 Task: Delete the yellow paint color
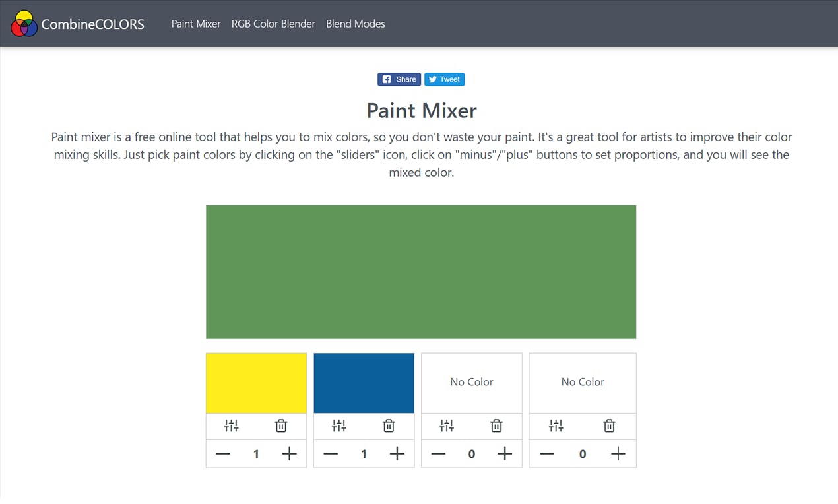click(x=281, y=426)
